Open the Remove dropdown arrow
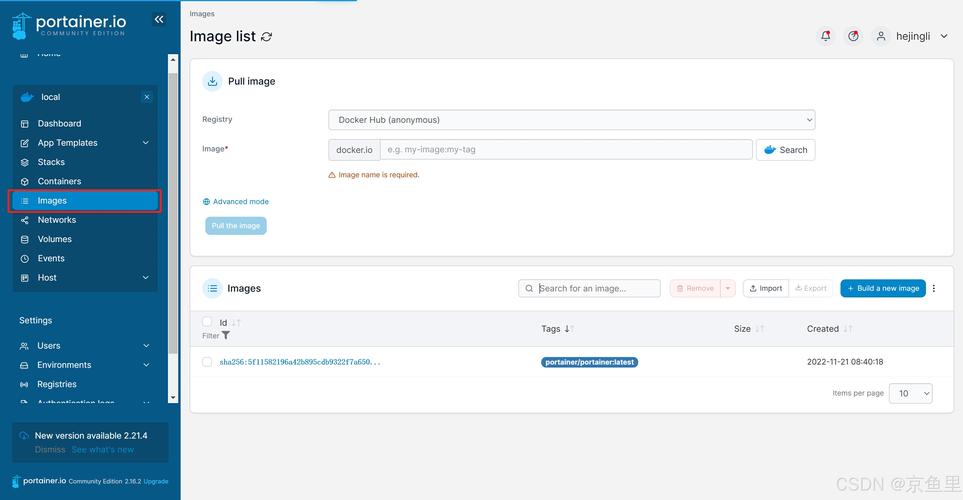The height and width of the screenshot is (500, 963). click(728, 288)
